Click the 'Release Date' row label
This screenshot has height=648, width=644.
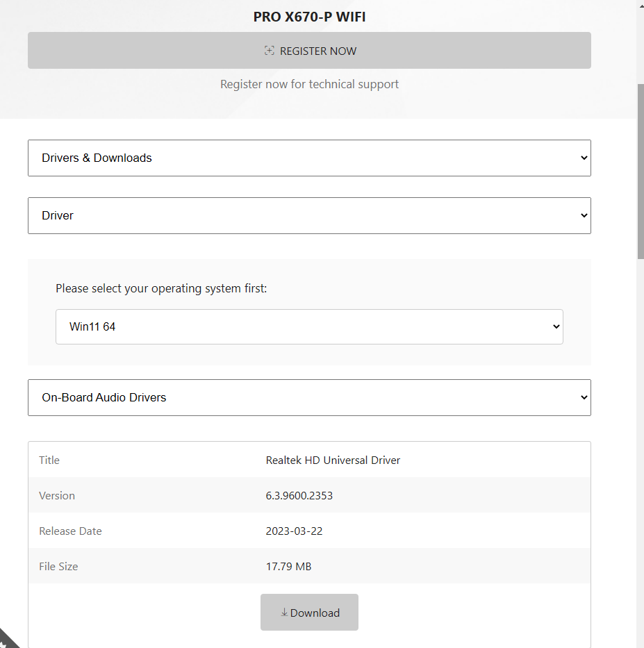pyautogui.click(x=70, y=531)
